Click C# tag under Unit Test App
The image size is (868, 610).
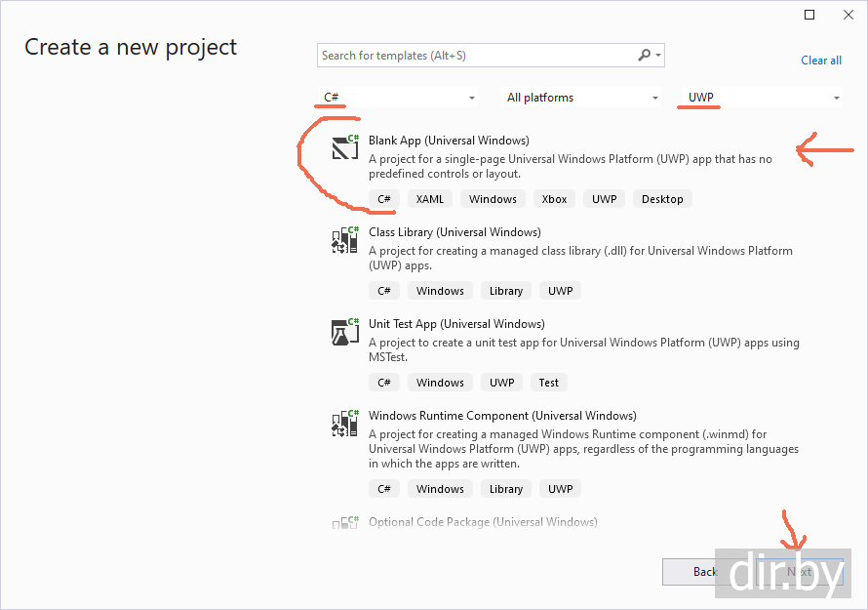(384, 383)
